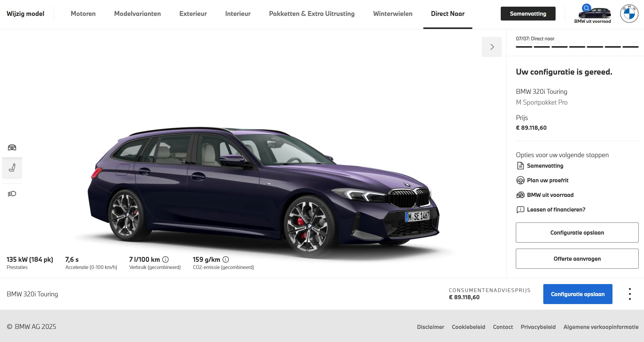Open the Disclaimer footer link
This screenshot has height=342, width=644.
click(431, 327)
